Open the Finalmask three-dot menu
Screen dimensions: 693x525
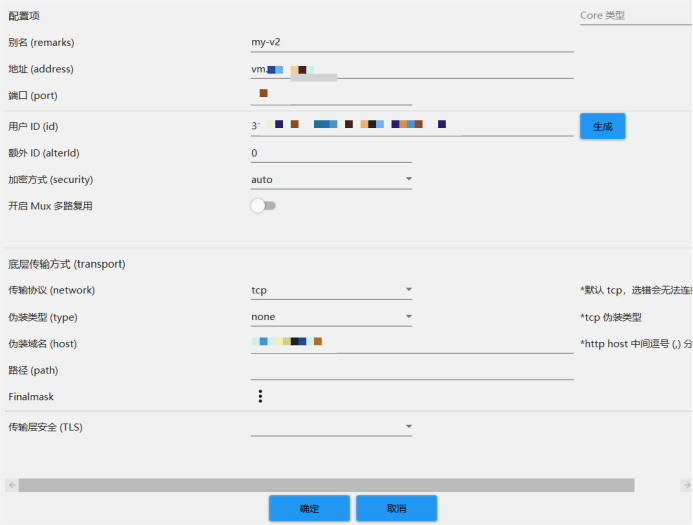click(x=260, y=396)
